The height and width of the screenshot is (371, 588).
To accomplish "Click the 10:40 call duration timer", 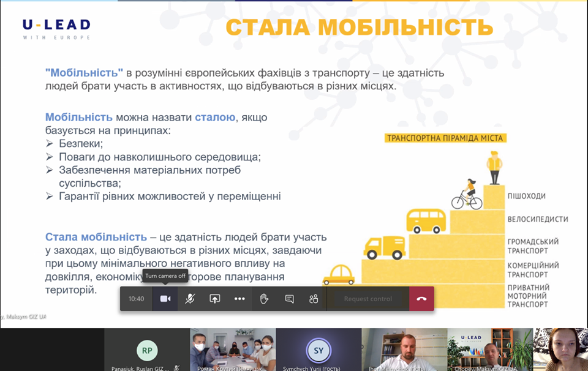I will click(x=136, y=299).
